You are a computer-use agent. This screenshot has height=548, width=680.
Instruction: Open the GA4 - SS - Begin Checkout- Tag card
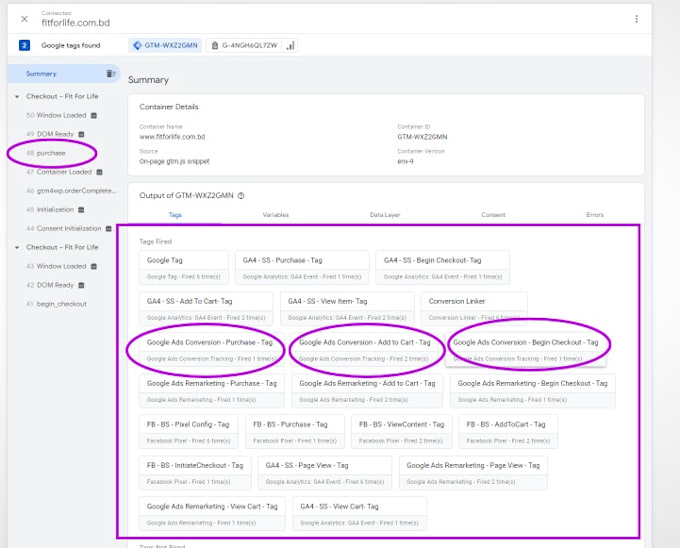click(443, 267)
